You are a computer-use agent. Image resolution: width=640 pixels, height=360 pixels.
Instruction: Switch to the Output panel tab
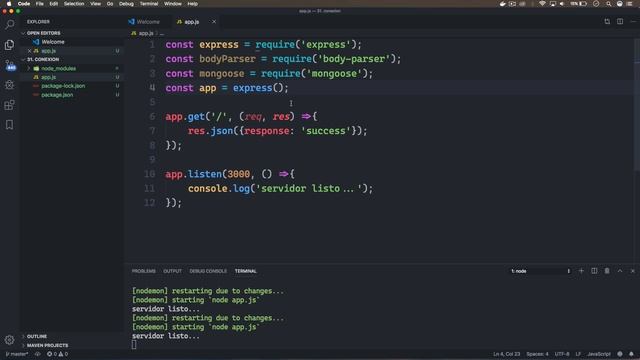(172, 271)
